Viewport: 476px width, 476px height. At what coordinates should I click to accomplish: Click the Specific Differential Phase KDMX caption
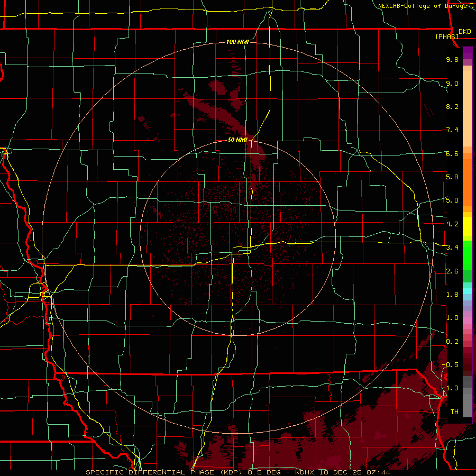click(238, 472)
